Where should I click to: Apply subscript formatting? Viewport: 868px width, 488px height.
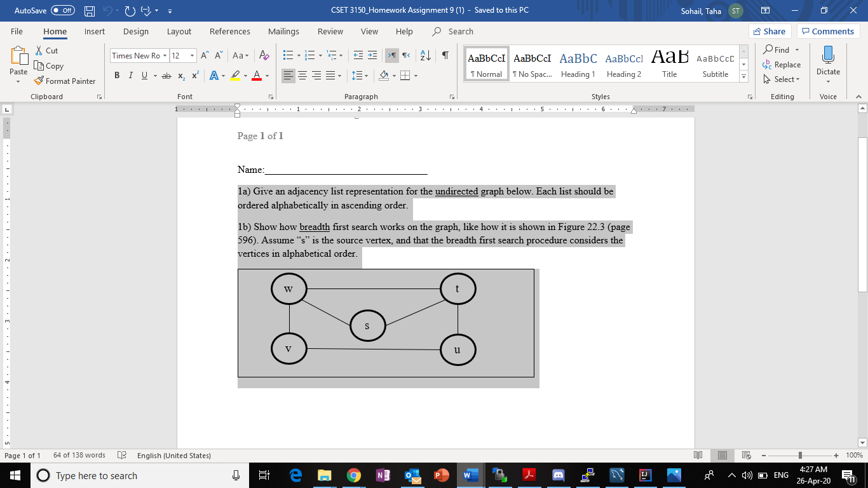click(180, 75)
